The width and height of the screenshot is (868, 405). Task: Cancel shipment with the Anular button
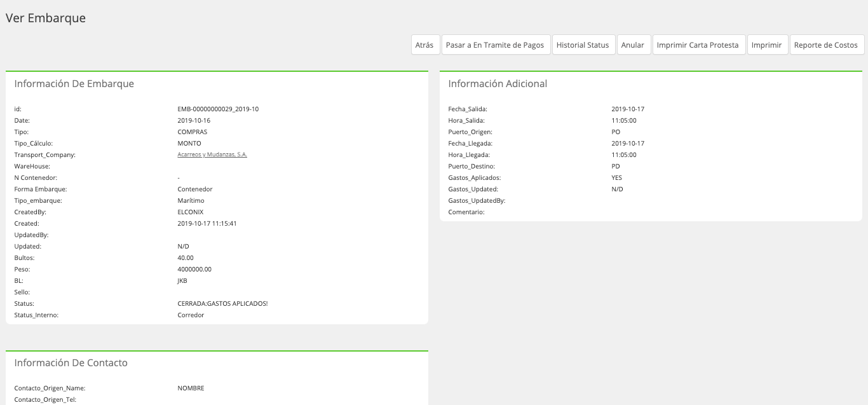(x=634, y=45)
